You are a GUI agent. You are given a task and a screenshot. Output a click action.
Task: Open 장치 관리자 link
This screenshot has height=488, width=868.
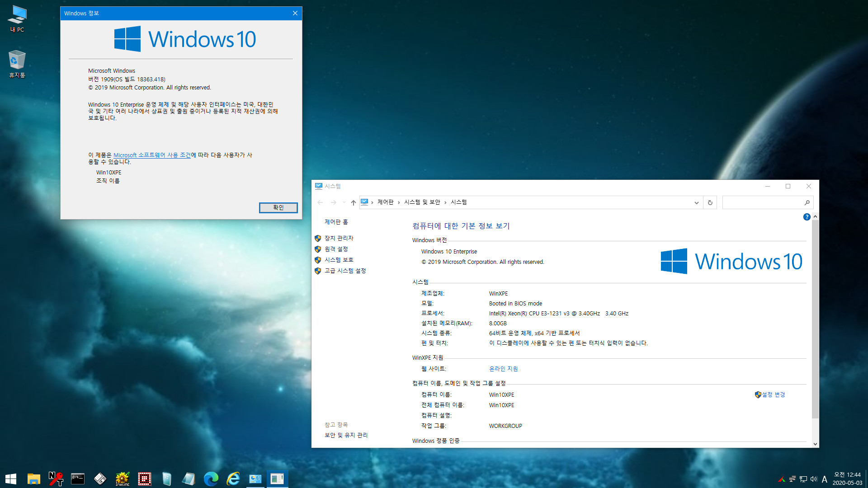(339, 238)
